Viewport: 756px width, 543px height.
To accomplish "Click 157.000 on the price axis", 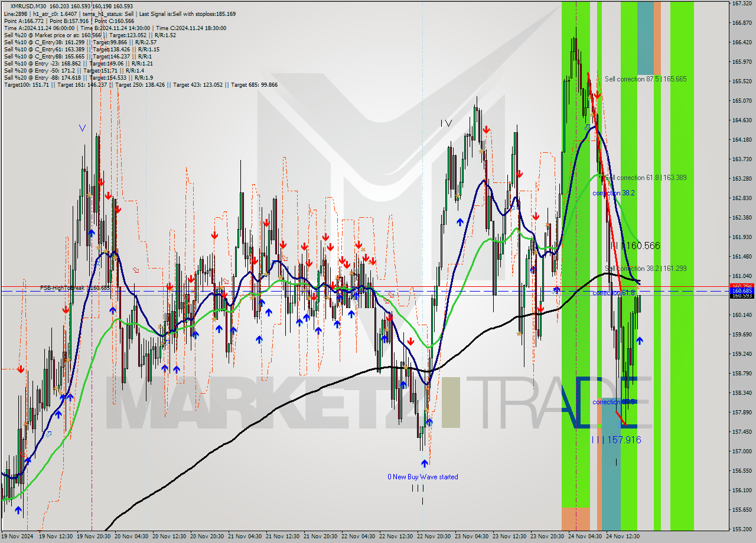I will coord(741,452).
